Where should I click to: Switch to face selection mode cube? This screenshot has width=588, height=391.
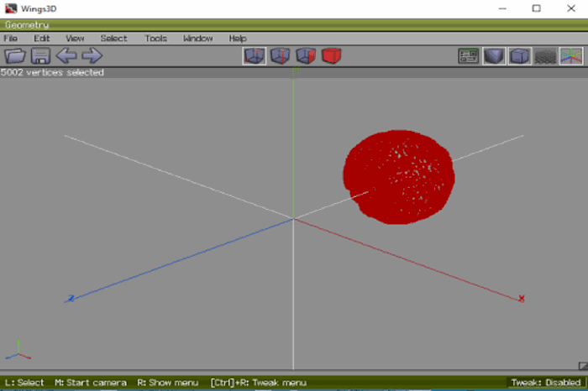(x=306, y=56)
